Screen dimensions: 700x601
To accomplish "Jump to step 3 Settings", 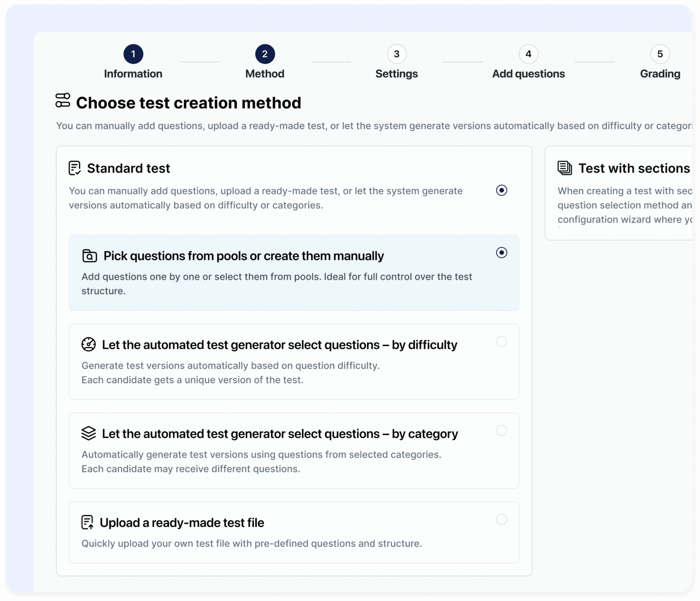I will click(x=396, y=54).
